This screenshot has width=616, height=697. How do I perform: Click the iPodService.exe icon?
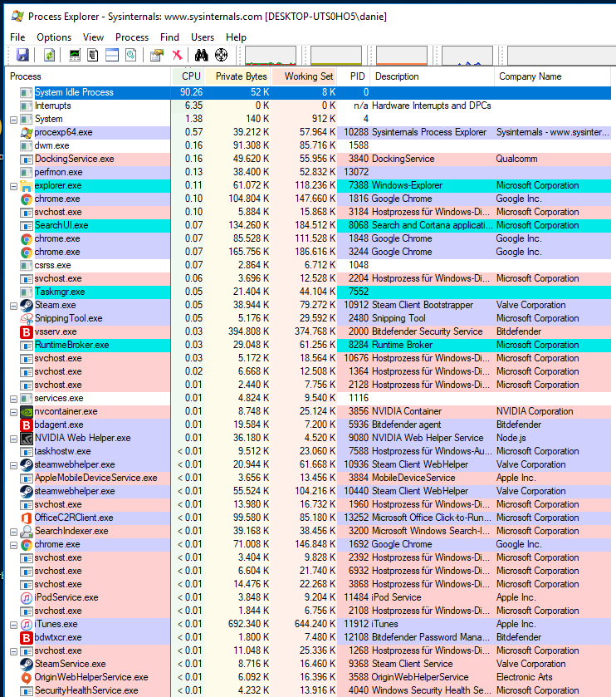(x=27, y=598)
